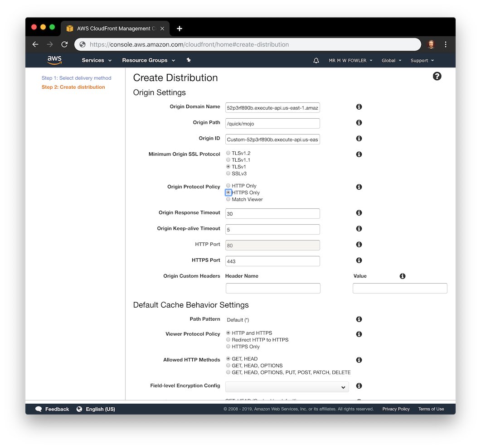Reload the page with refresh icon
The height and width of the screenshot is (448, 481).
coord(64,44)
